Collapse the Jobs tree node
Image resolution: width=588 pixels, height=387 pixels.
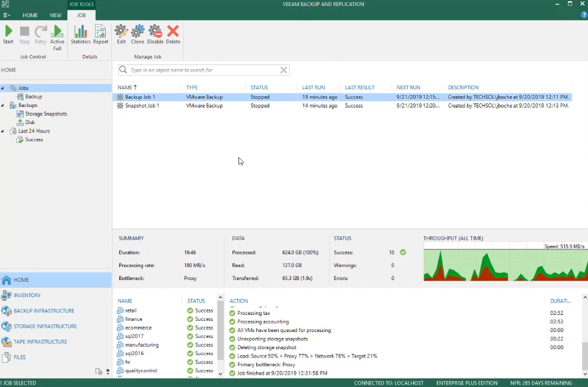(x=2, y=88)
